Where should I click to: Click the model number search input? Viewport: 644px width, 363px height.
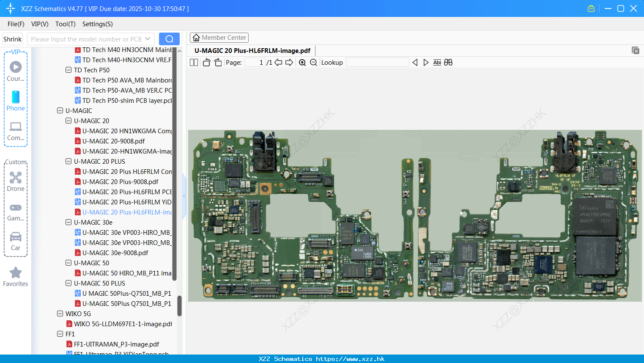click(x=86, y=39)
